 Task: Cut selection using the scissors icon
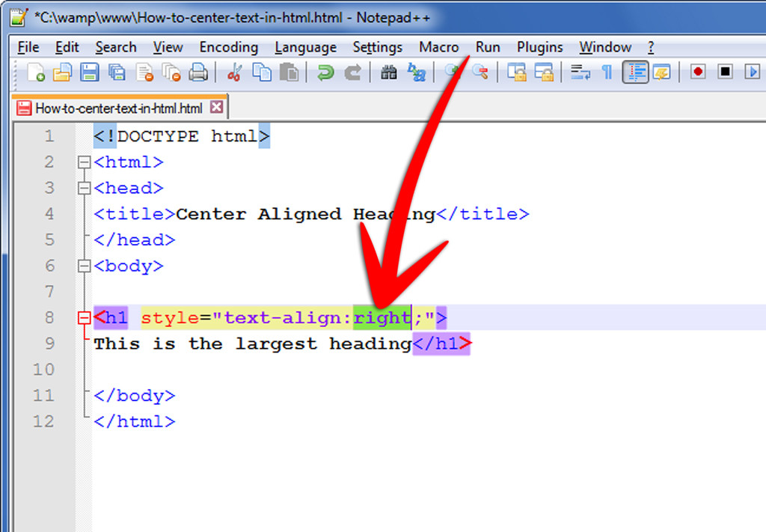(x=234, y=73)
